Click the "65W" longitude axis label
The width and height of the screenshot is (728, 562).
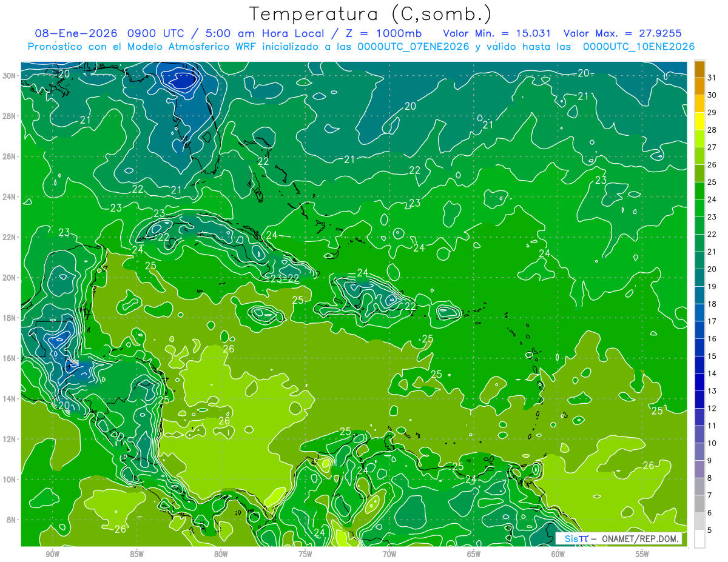474,554
